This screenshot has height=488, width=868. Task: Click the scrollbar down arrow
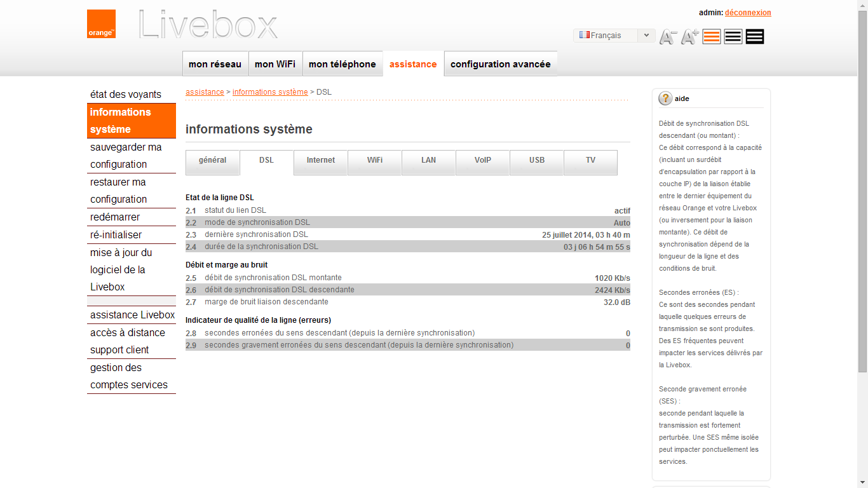(862, 483)
